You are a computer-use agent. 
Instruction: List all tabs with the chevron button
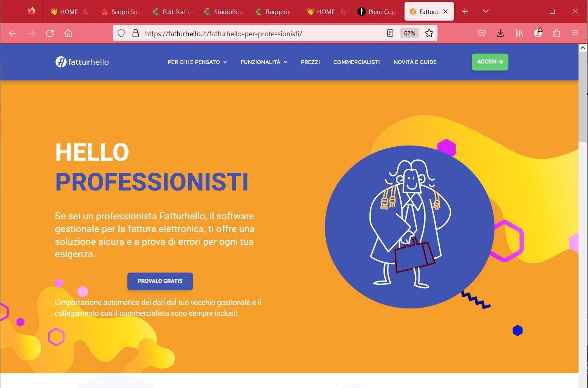tap(486, 12)
